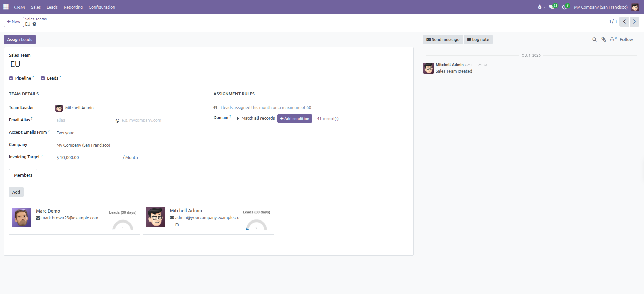Open the Sales menu
This screenshot has width=644, height=294.
point(36,7)
